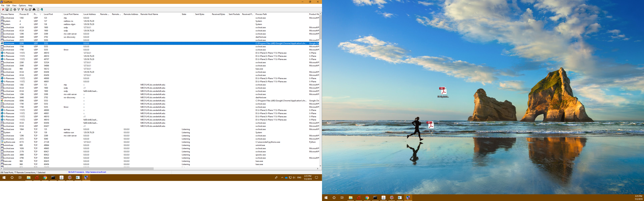Expand the hidden system tray icons chevron

click(x=282, y=178)
